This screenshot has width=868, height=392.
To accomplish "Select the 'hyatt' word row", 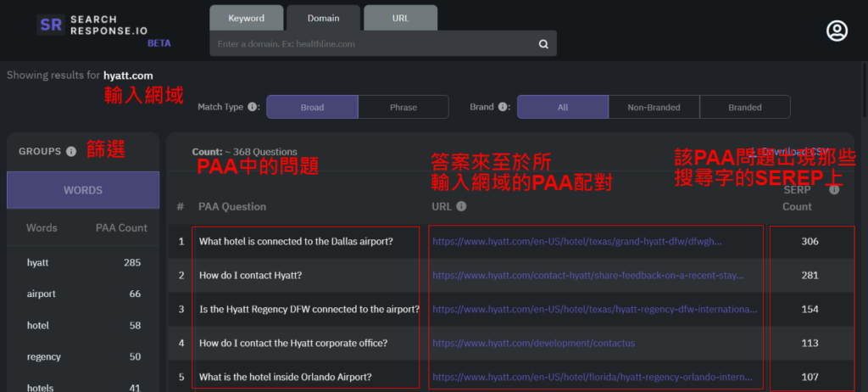I will 83,263.
